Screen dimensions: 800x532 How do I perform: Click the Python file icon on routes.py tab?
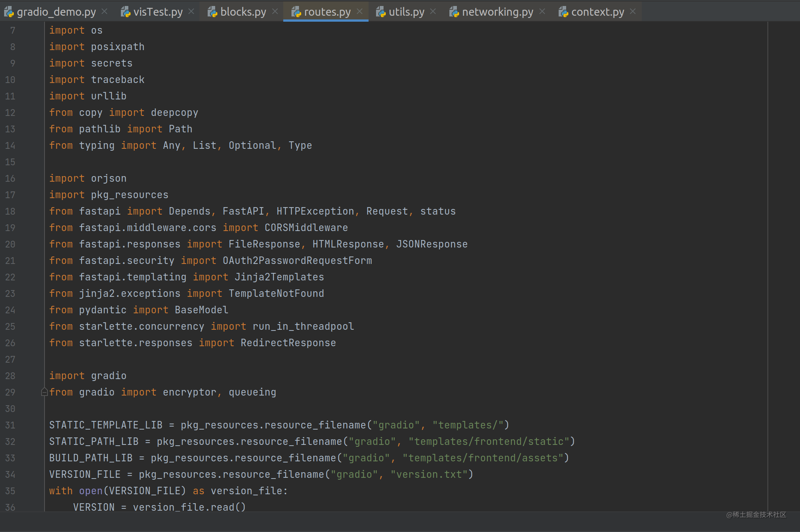(x=296, y=12)
